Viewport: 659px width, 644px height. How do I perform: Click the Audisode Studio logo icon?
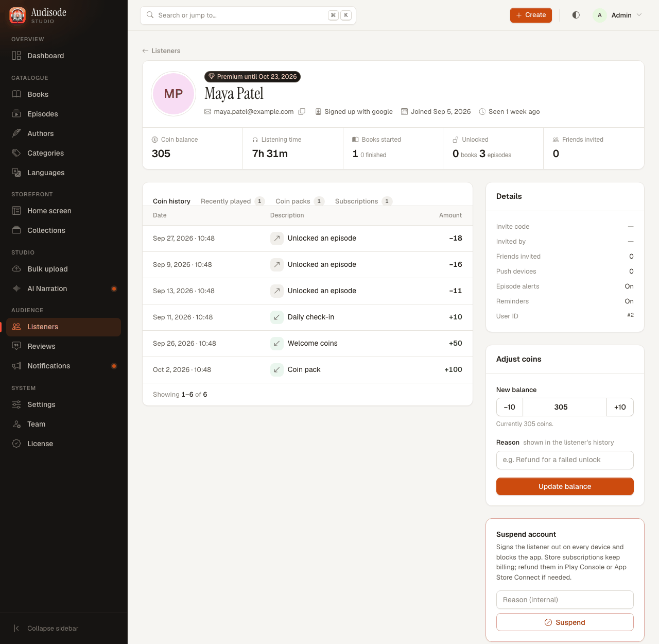[18, 15]
